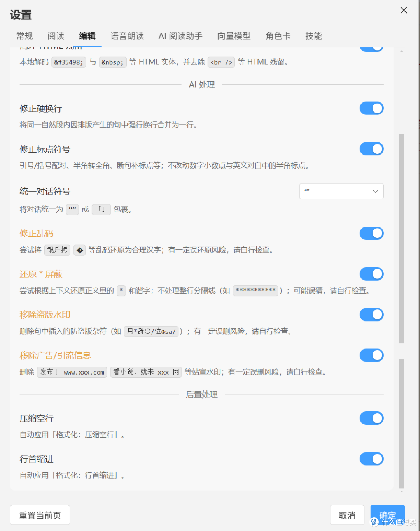Close the settings dialog with X
420x531 pixels.
coord(404,10)
